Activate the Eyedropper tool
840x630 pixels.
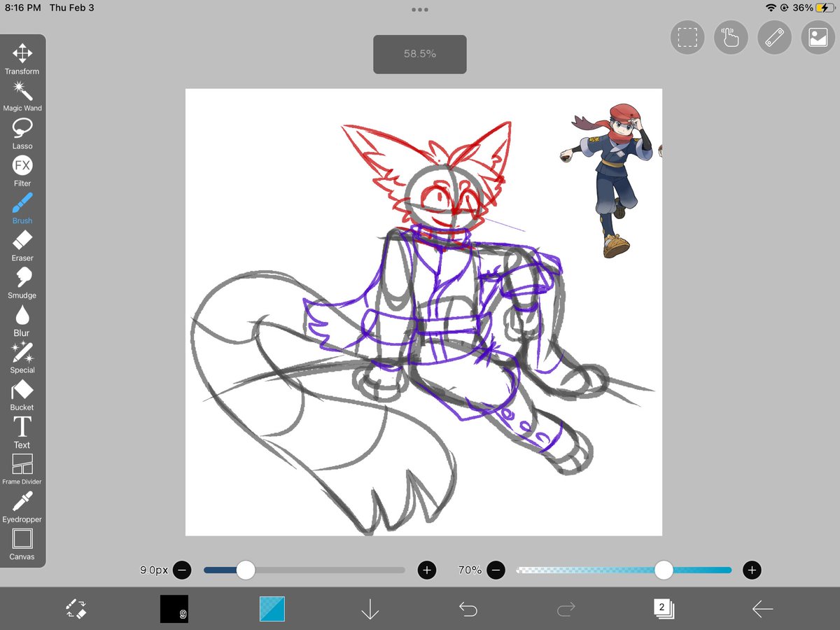(x=22, y=507)
